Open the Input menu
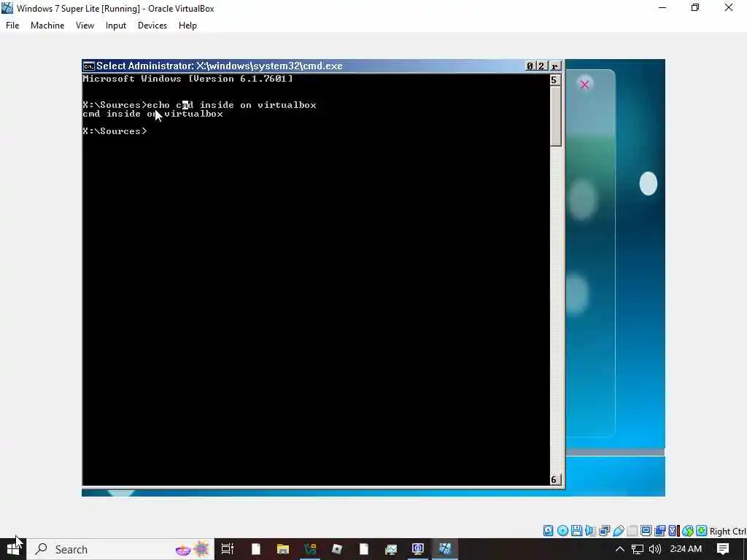The width and height of the screenshot is (747, 560). click(116, 26)
